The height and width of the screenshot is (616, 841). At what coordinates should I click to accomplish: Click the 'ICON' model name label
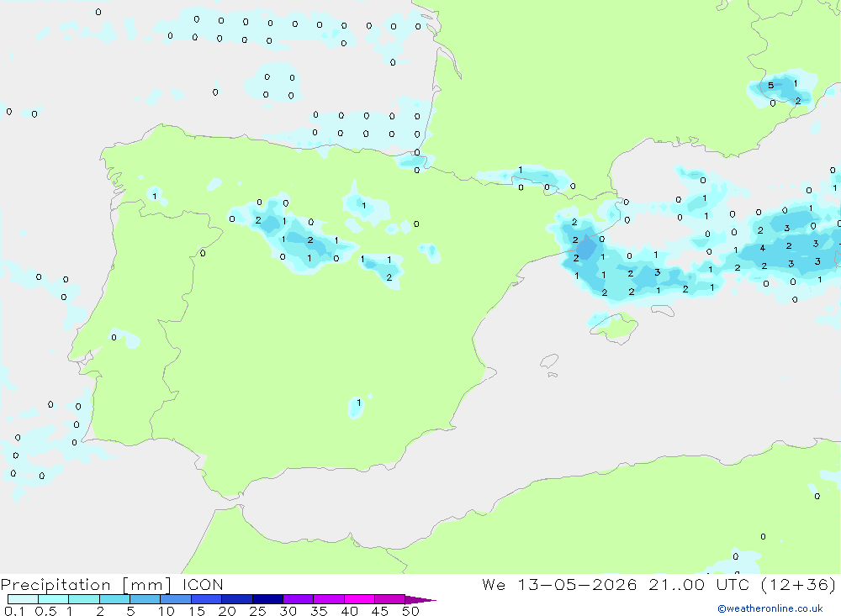click(x=203, y=584)
